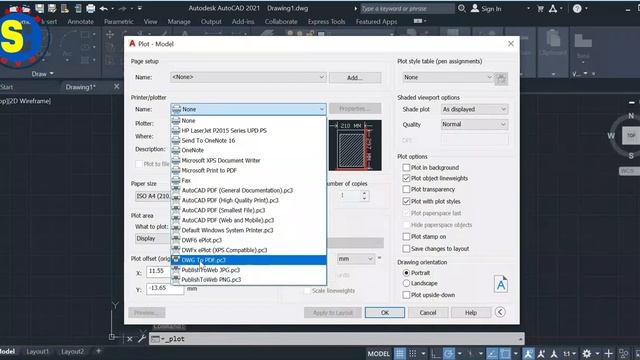Enable Plot in background checkbox

(406, 167)
